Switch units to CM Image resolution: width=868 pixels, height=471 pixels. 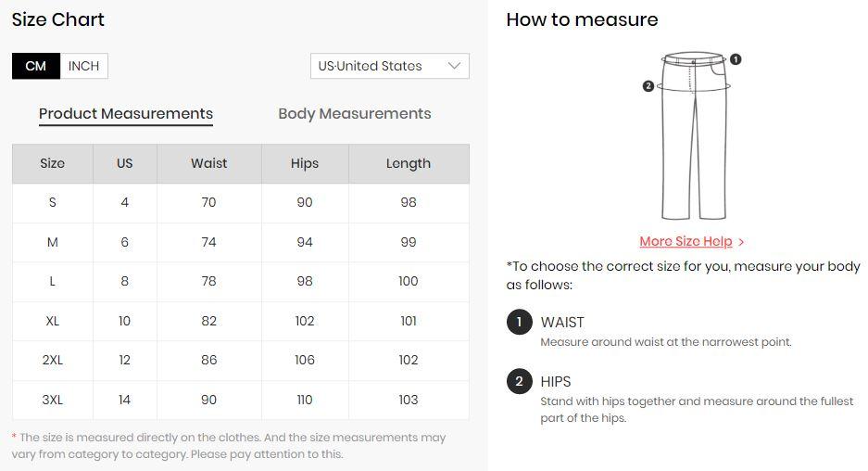(x=36, y=66)
